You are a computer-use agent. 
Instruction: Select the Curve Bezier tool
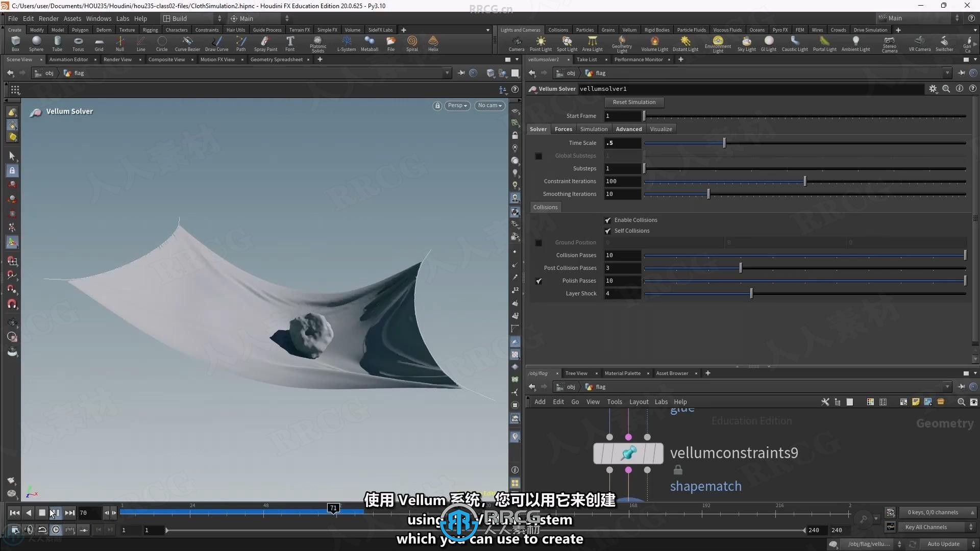[x=187, y=44]
